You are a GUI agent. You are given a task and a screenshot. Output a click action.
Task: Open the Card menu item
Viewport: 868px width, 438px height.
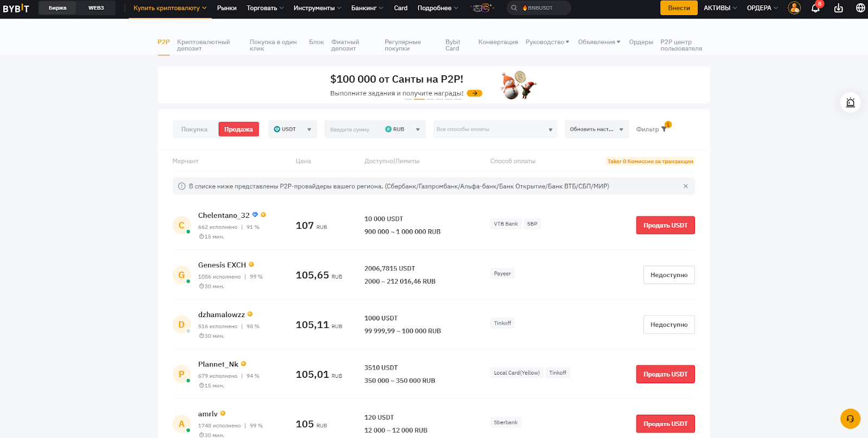[401, 8]
